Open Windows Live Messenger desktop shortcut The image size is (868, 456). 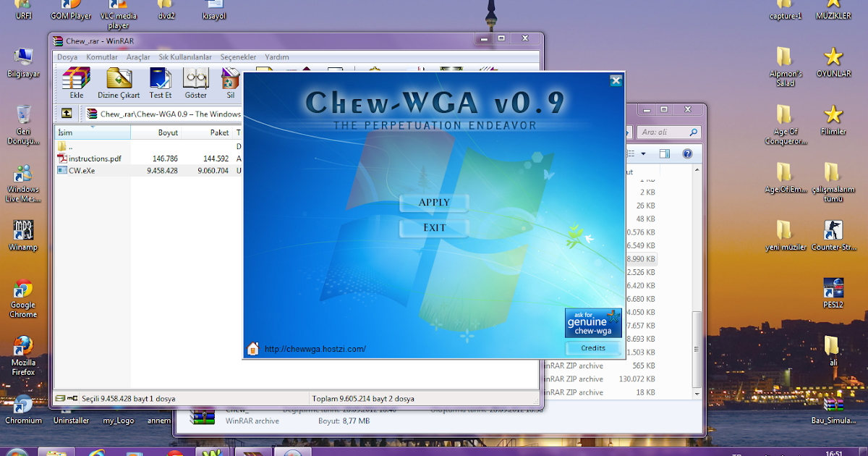pyautogui.click(x=23, y=184)
